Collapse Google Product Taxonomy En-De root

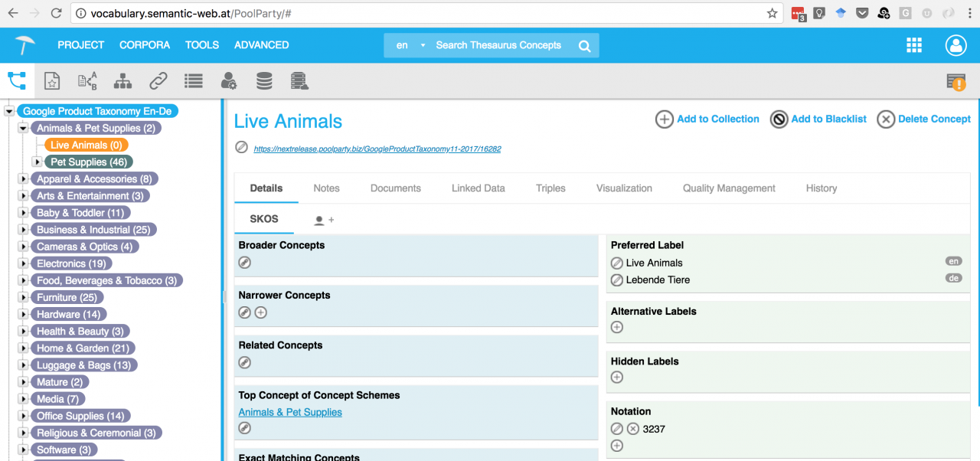click(9, 112)
